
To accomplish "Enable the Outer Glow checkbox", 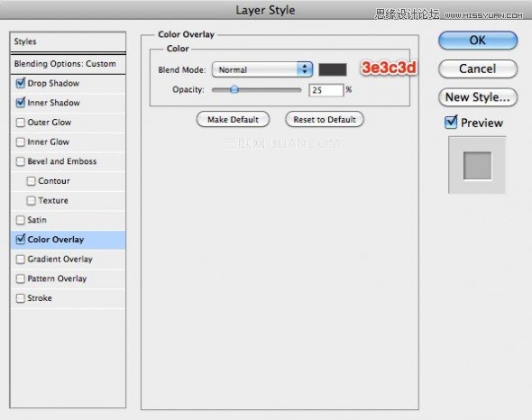I will point(21,123).
